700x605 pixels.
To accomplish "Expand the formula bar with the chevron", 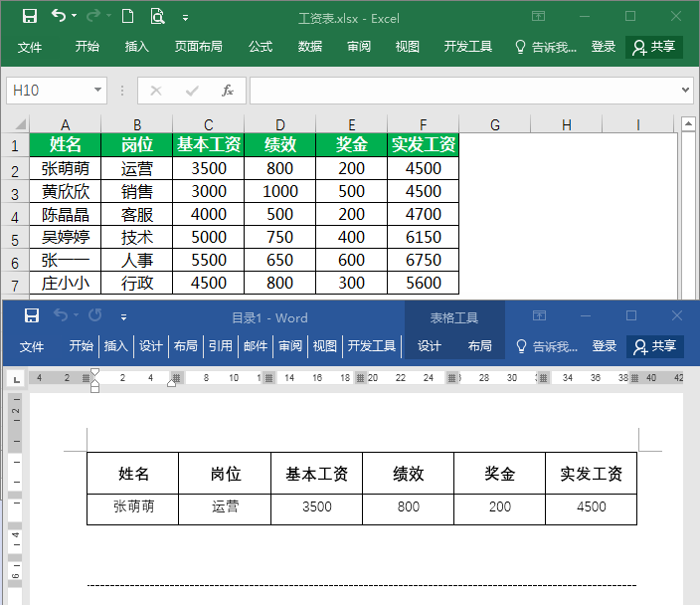I will coord(685,90).
